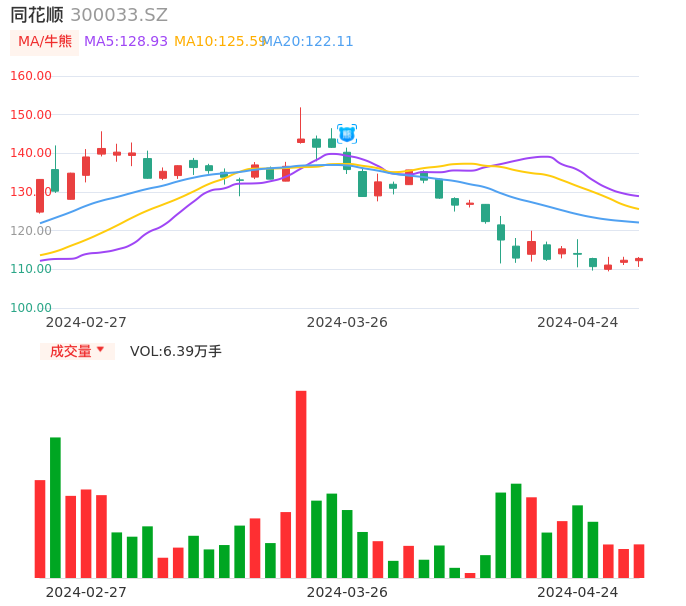686x606 pixels.
Task: Click the 110.00 price axis label
Action: (x=31, y=269)
